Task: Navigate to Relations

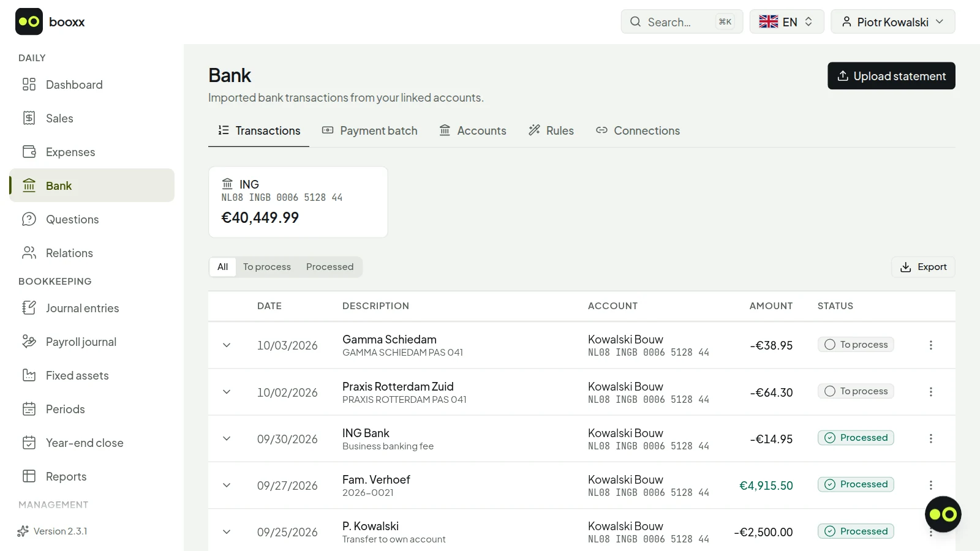Action: tap(92, 253)
